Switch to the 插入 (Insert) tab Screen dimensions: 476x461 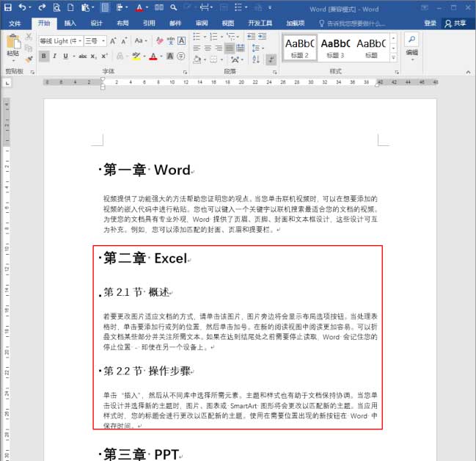pos(70,23)
